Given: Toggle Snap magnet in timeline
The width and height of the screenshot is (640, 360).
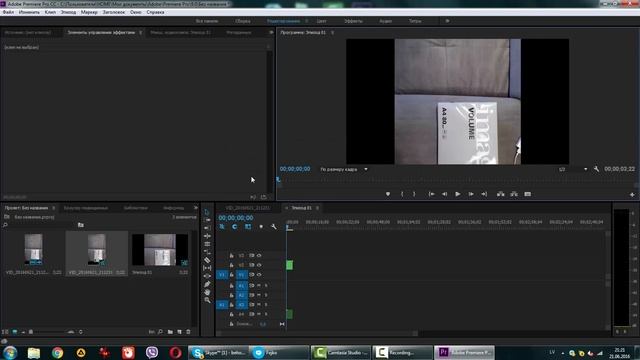Looking at the screenshot, I should click(x=235, y=227).
